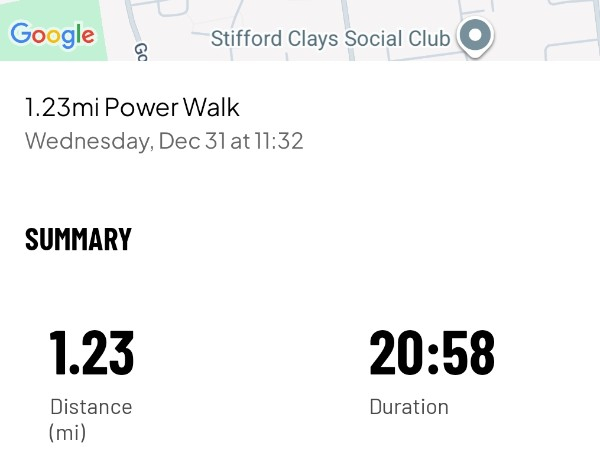Click the Google logo on the map
This screenshot has height=450, width=600.
click(x=52, y=35)
